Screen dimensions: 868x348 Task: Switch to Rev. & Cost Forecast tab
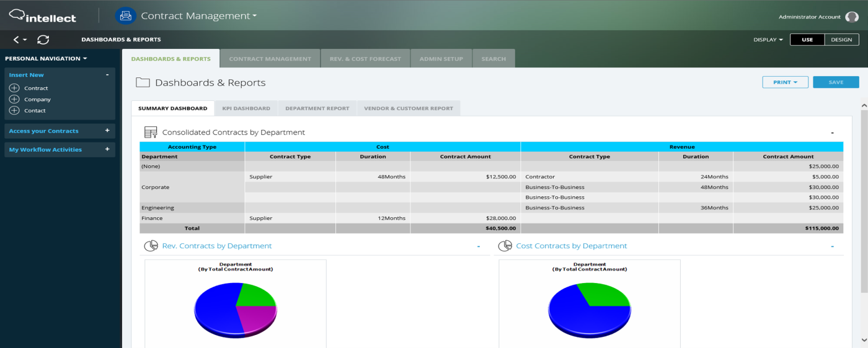tap(365, 59)
